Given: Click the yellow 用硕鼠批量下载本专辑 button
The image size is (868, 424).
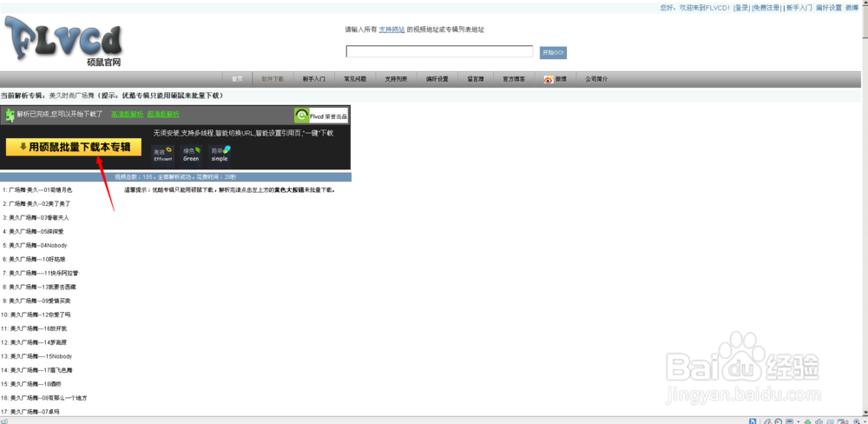Looking at the screenshot, I should [x=74, y=147].
